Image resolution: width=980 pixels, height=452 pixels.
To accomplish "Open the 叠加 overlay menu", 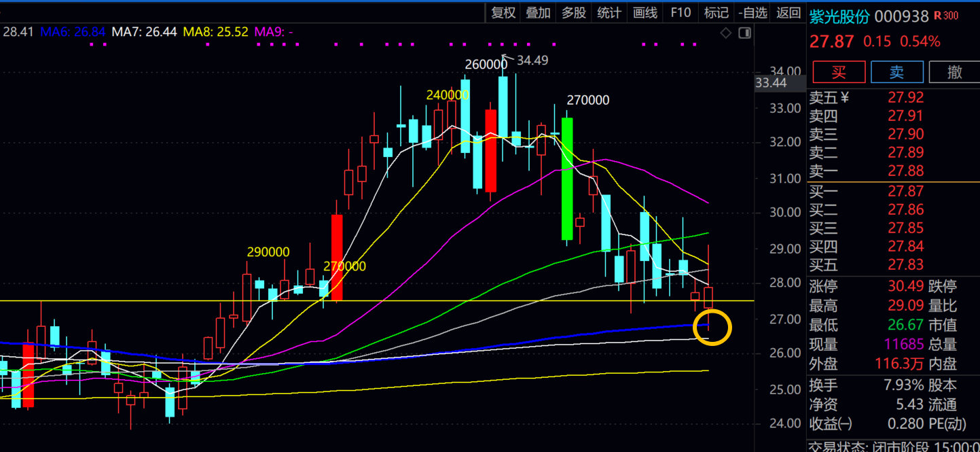I will pos(539,12).
